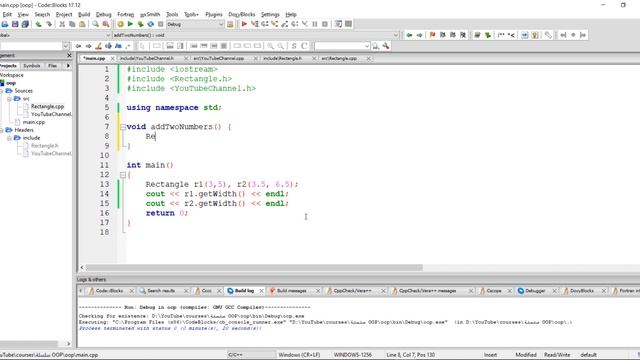Screen dimensions: 640x360
Task: Click Windows (CR+LF) status bar entry
Action: 299,355
